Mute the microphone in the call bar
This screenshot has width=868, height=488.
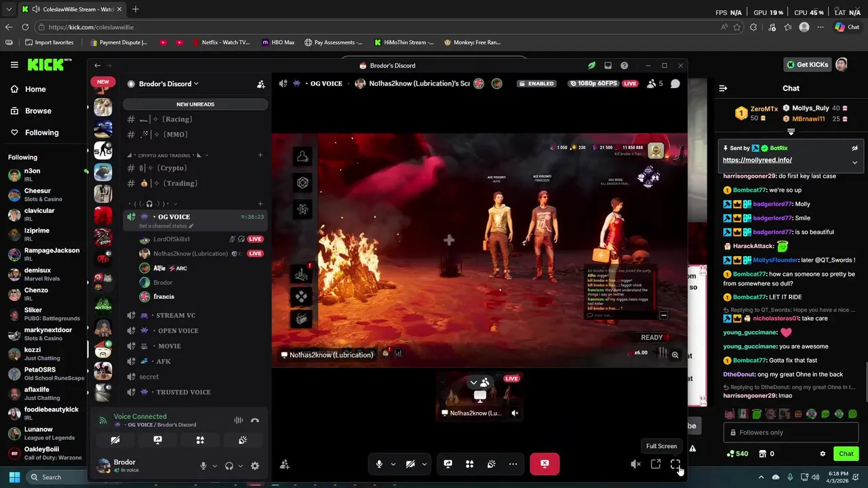379,464
